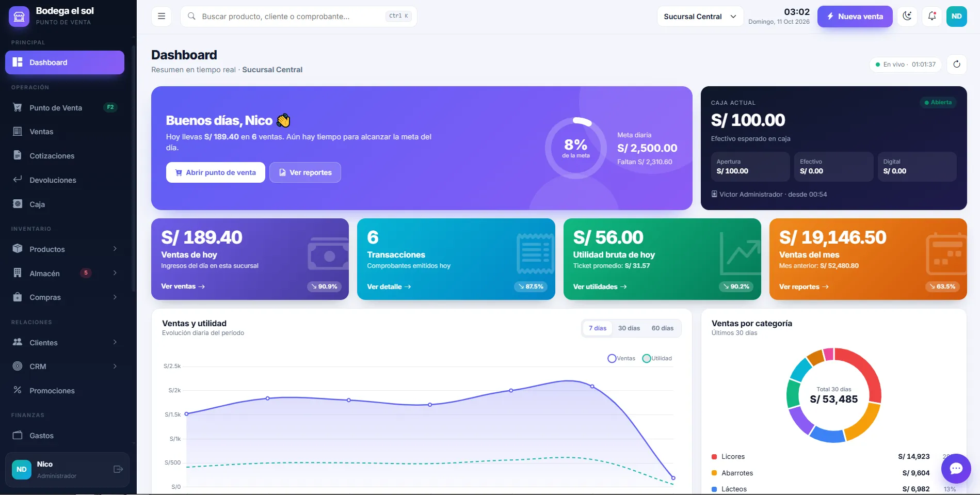The height and width of the screenshot is (495, 980).
Task: Open chat support bubble
Action: click(956, 468)
